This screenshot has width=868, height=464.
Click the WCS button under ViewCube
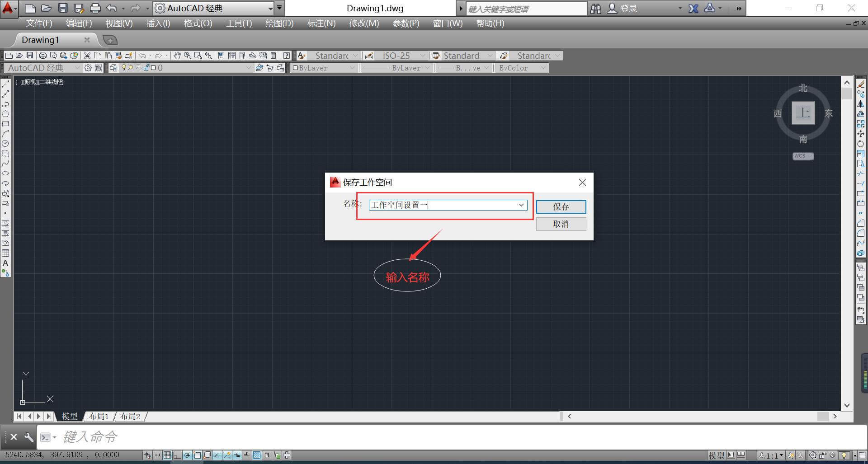pos(803,156)
